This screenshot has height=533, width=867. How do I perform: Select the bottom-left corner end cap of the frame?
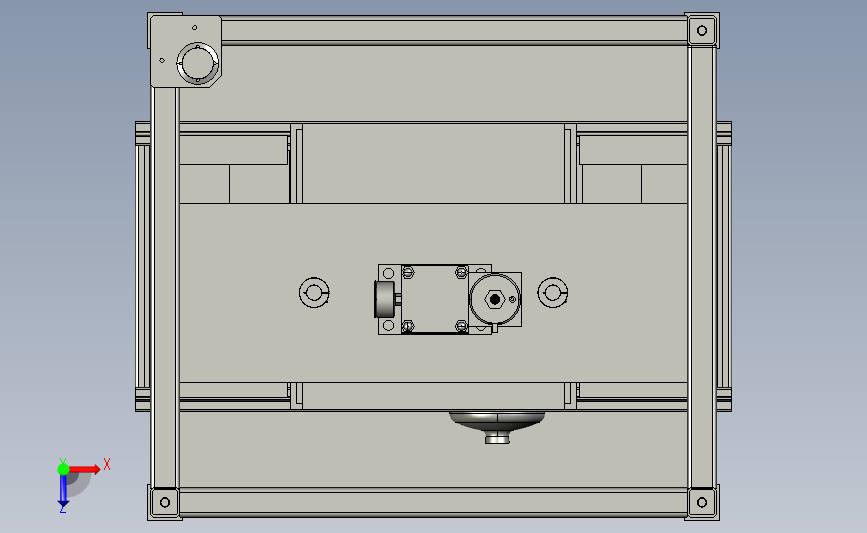pos(165,502)
